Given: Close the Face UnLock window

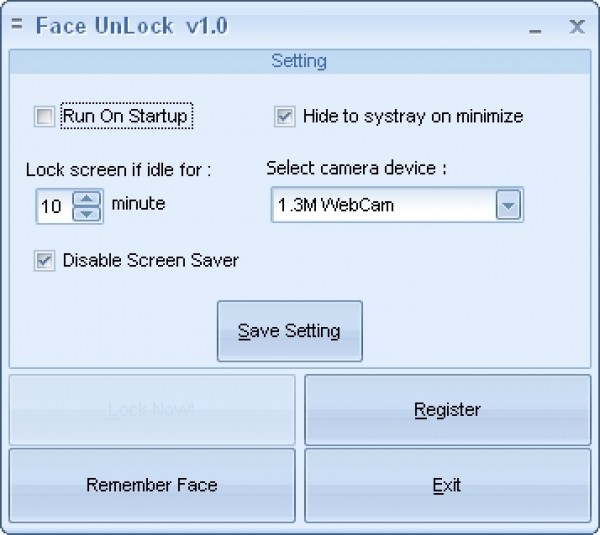Looking at the screenshot, I should click(x=576, y=27).
